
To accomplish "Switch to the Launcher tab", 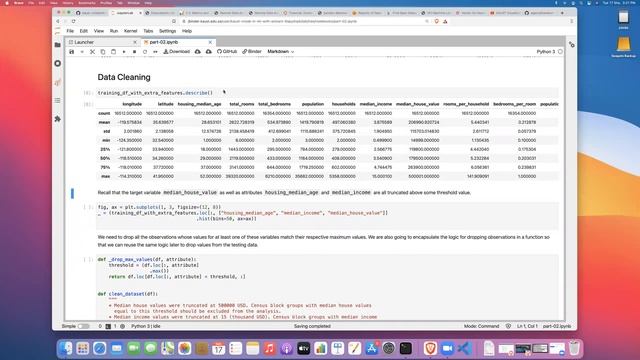I will click(x=102, y=42).
